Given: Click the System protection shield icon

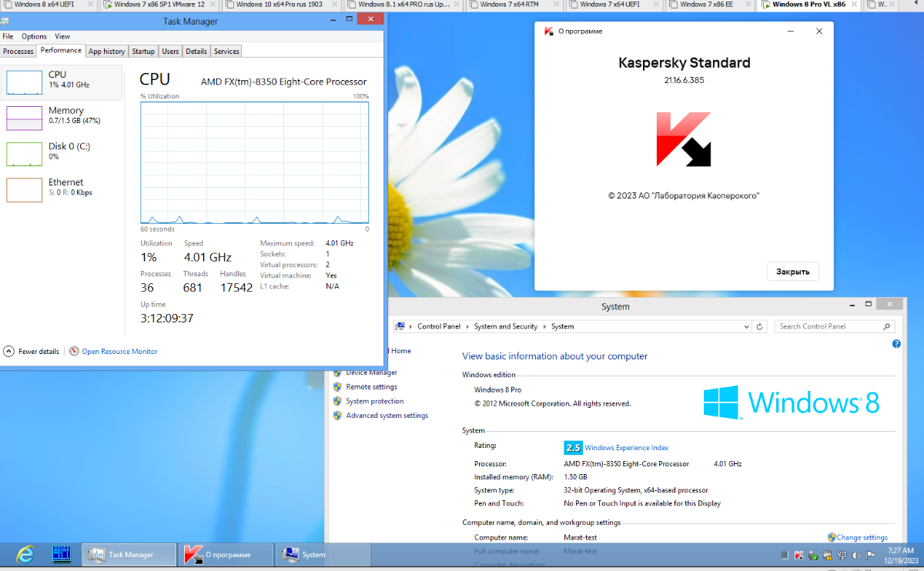Looking at the screenshot, I should point(337,401).
